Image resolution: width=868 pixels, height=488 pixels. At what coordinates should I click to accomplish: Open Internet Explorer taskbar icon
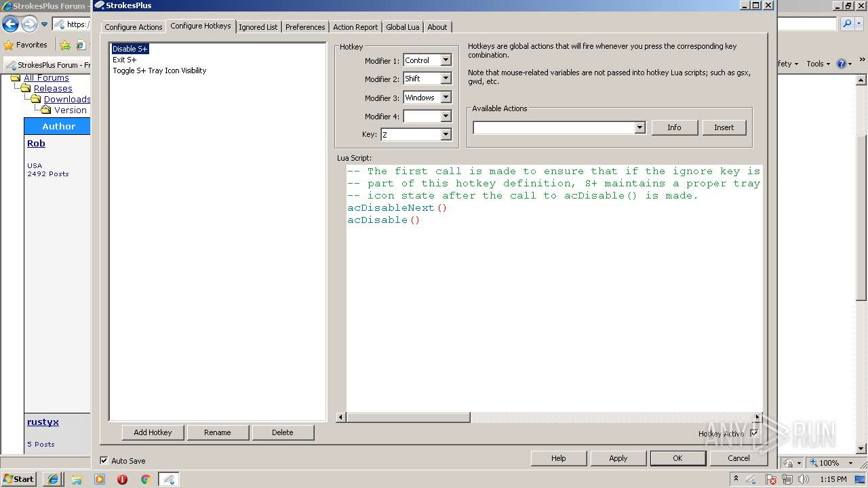pos(53,479)
